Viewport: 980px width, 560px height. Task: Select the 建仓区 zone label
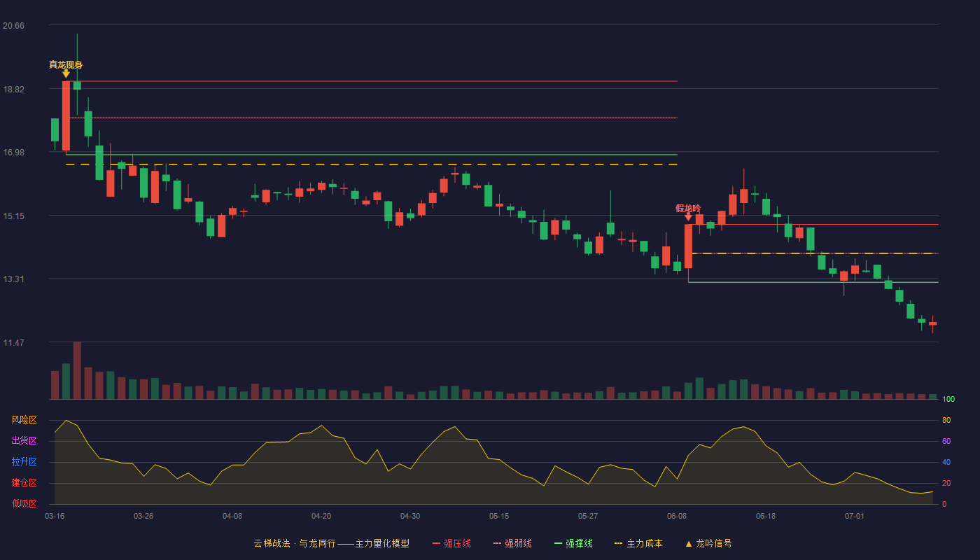pos(24,483)
